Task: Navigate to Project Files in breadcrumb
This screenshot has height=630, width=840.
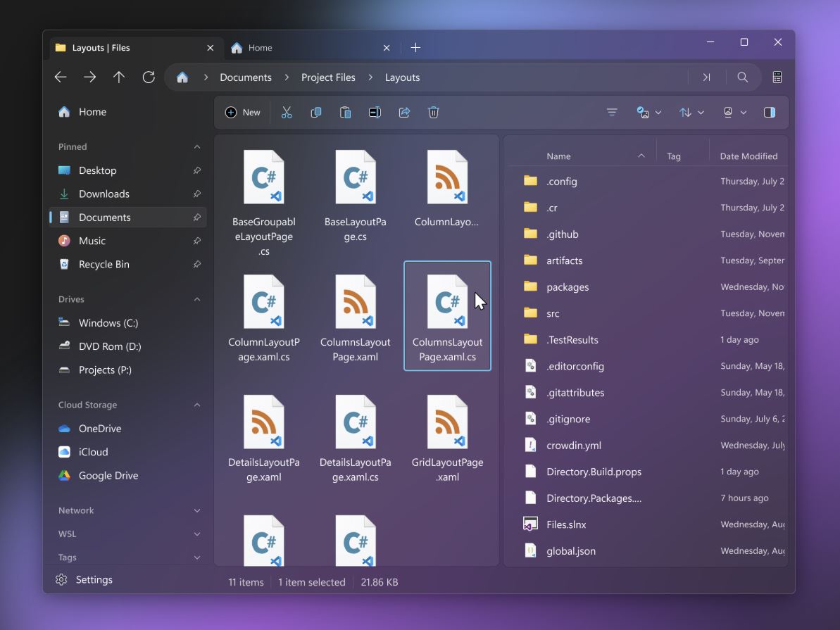Action: pyautogui.click(x=328, y=77)
